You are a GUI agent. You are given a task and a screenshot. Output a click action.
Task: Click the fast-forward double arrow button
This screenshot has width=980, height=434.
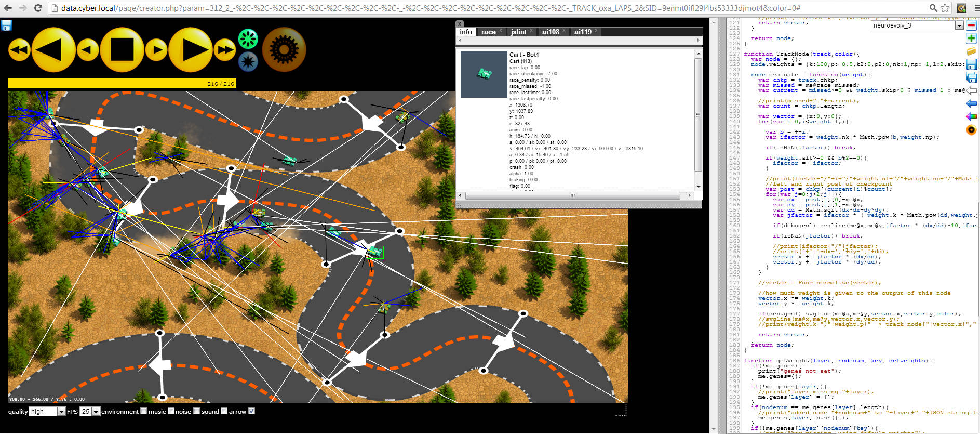[x=225, y=50]
